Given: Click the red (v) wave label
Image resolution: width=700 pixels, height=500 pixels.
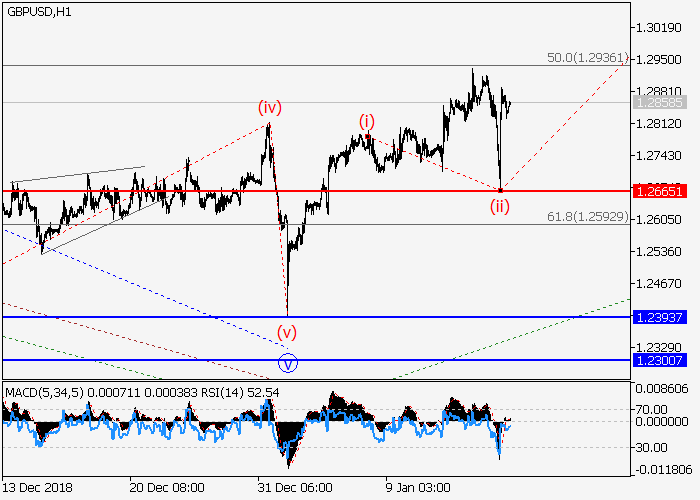Looking at the screenshot, I should (286, 331).
